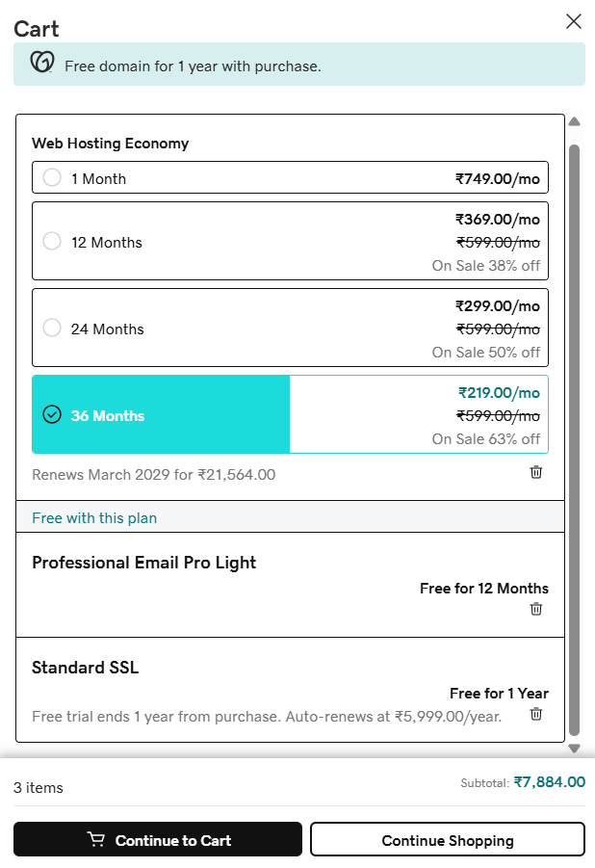
Task: Click scrollbar up arrow
Action: (x=575, y=121)
